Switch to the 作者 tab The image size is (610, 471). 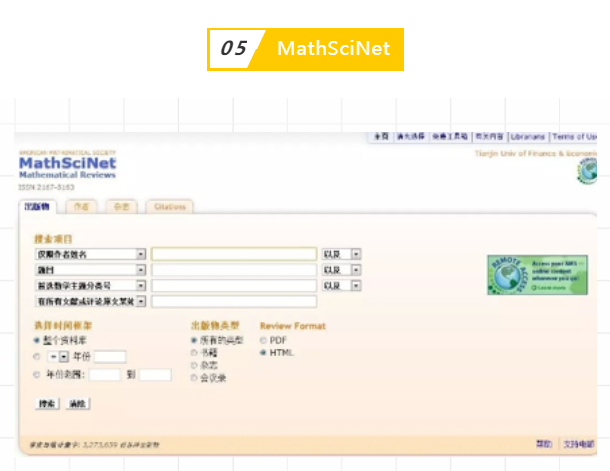tap(82, 207)
